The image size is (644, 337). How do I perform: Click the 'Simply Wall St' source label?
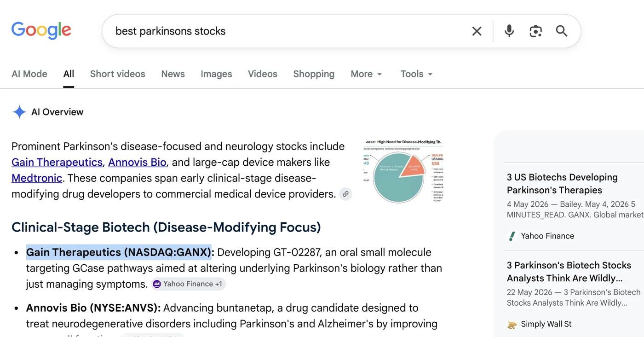546,324
